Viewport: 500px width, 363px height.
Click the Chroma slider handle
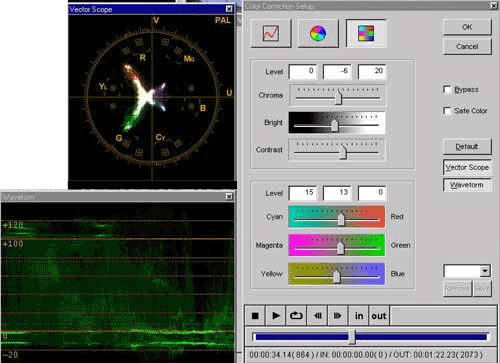pyautogui.click(x=339, y=97)
